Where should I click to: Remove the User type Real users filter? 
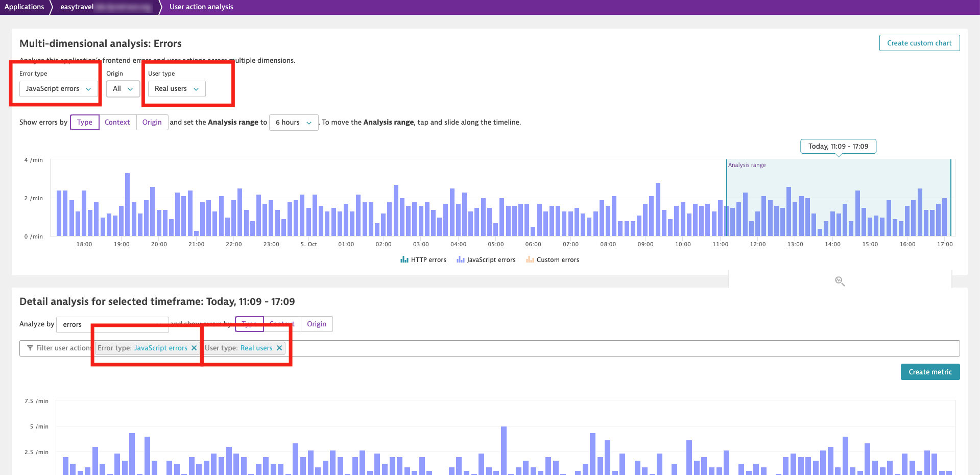tap(279, 348)
